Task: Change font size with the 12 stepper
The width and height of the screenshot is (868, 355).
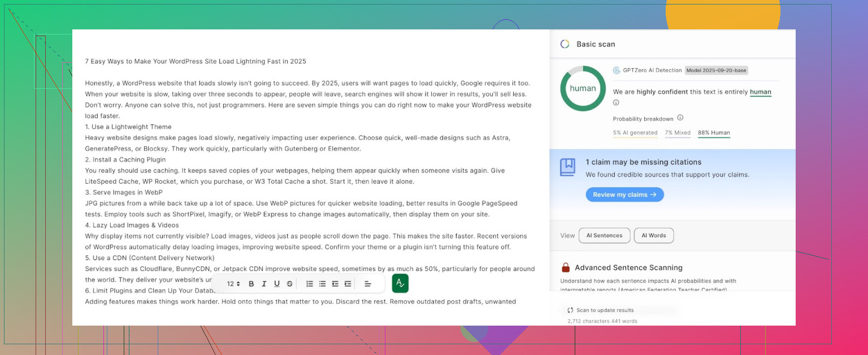Action: pyautogui.click(x=233, y=284)
